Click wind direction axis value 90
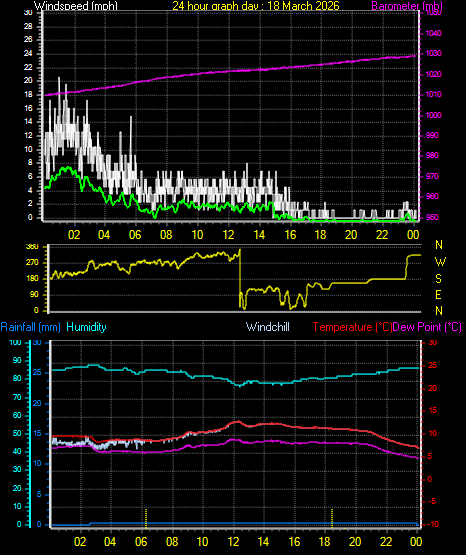This screenshot has height=555, width=466. pos(34,294)
